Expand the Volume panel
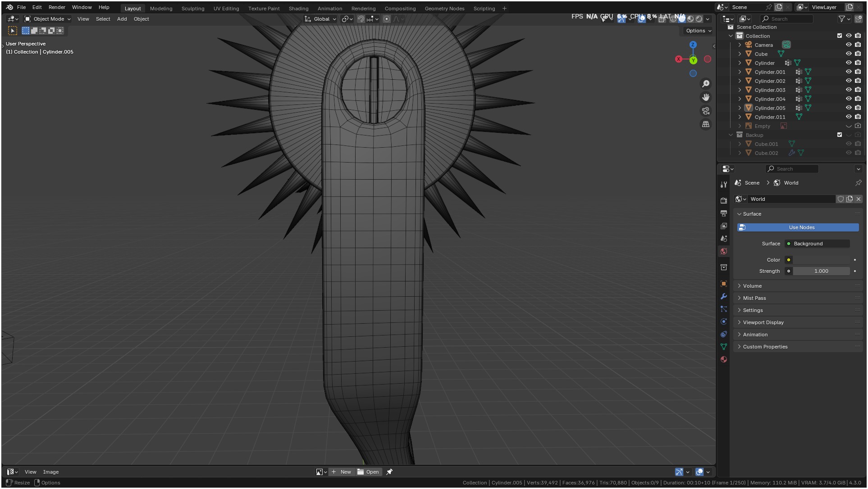Viewport: 868px width, 489px height. point(752,286)
